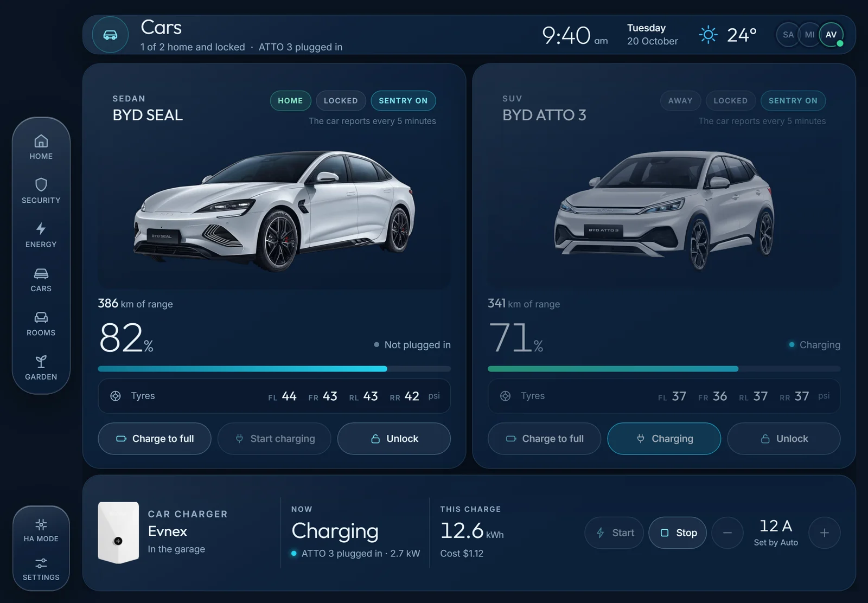The height and width of the screenshot is (603, 868).
Task: Start charging the BYD Seal
Action: point(275,439)
